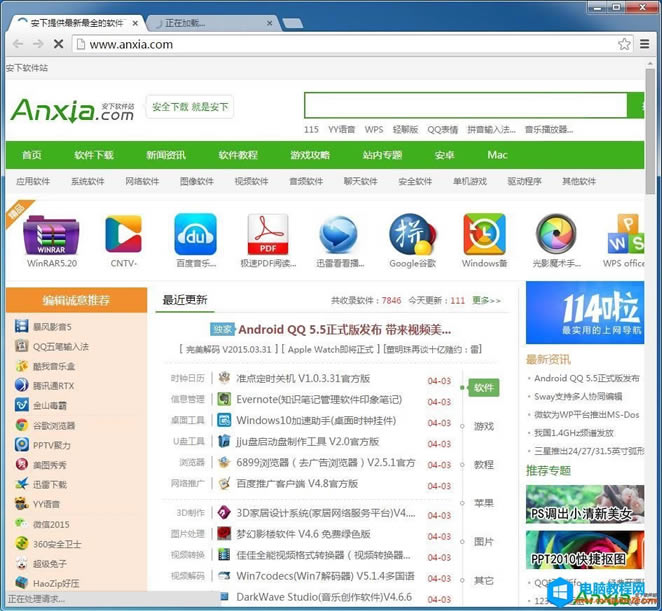Open 游戏攻略 navigation item
The height and width of the screenshot is (611, 662).
[310, 155]
